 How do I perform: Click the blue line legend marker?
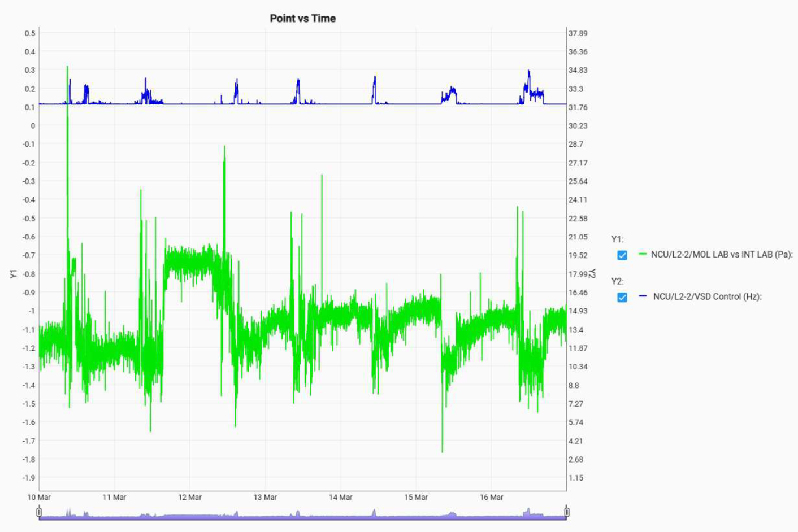point(643,296)
